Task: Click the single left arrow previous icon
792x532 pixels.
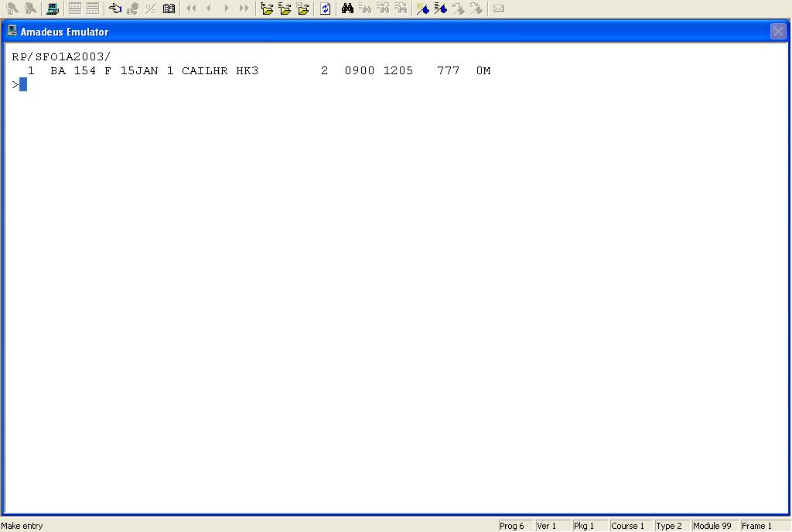Action: click(x=209, y=9)
